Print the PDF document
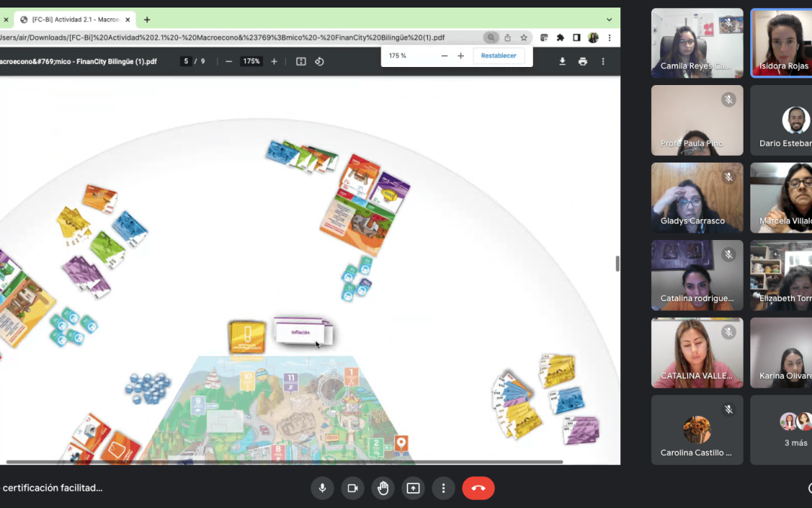This screenshot has width=812, height=508. [x=583, y=61]
